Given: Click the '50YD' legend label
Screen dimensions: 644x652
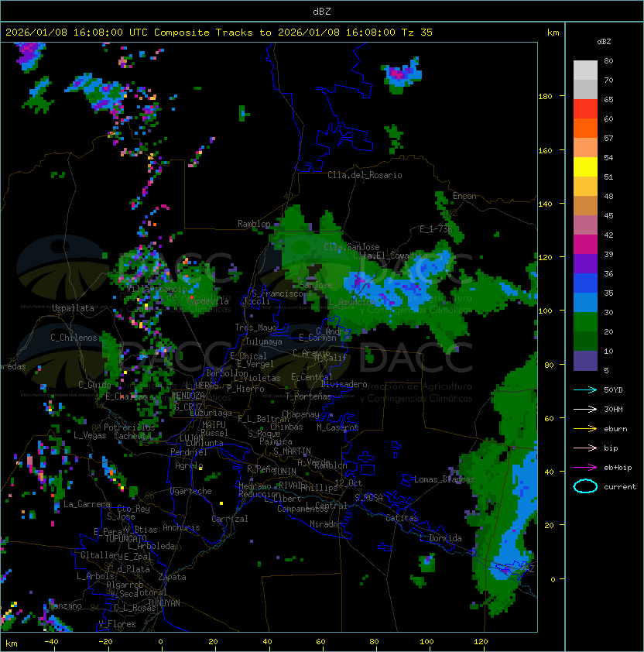Looking at the screenshot, I should click(x=613, y=390).
